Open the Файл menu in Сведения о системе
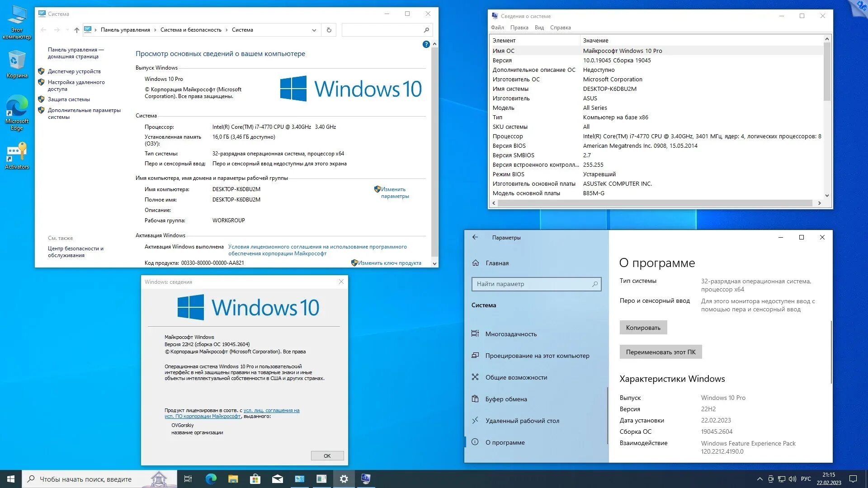This screenshot has width=868, height=488. point(497,28)
